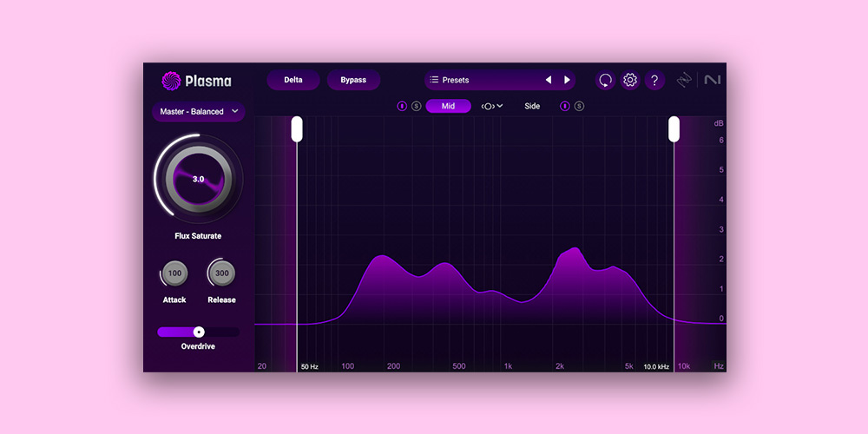
Task: Open the settings gear icon
Action: tap(630, 80)
